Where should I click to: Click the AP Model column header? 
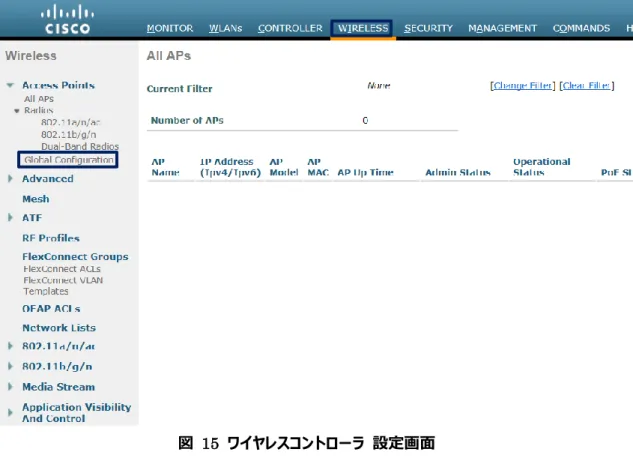click(x=284, y=167)
